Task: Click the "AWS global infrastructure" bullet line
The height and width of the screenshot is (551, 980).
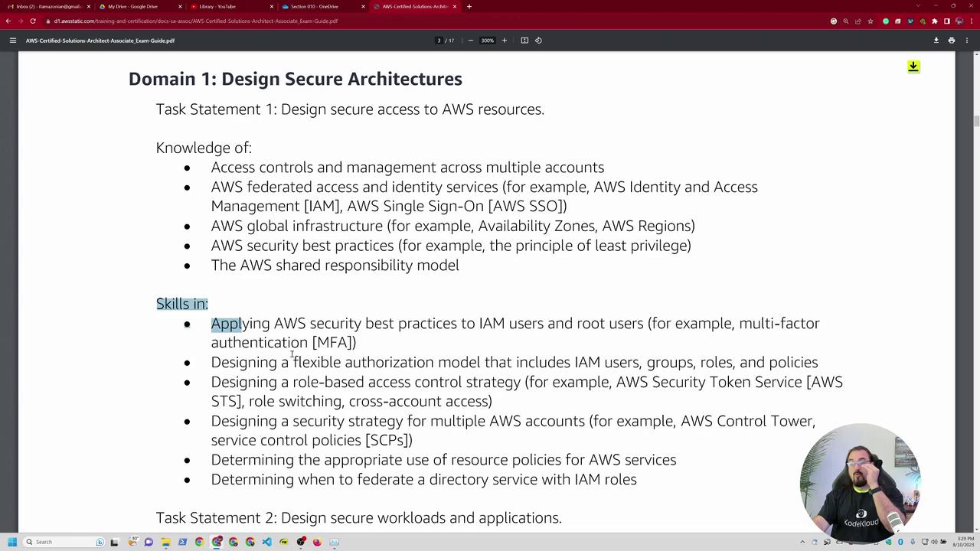Action: pyautogui.click(x=453, y=227)
